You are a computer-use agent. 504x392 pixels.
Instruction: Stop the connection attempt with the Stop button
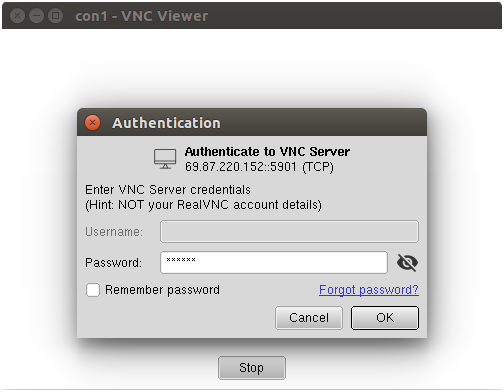(252, 368)
